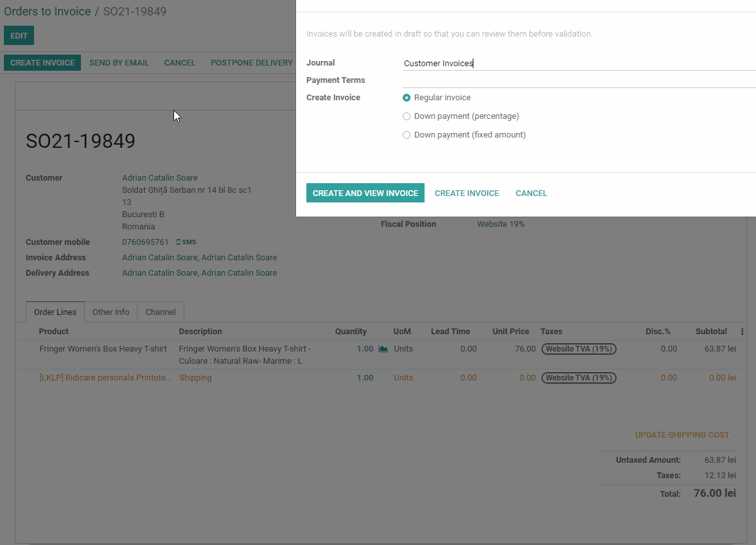Open the column options kebab in table header
Image resolution: width=756 pixels, height=545 pixels.
coord(742,332)
